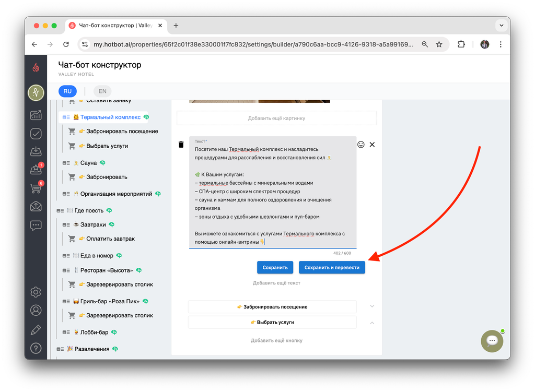Open the cart orders icon with badge 6
535x392 pixels.
coord(36,187)
